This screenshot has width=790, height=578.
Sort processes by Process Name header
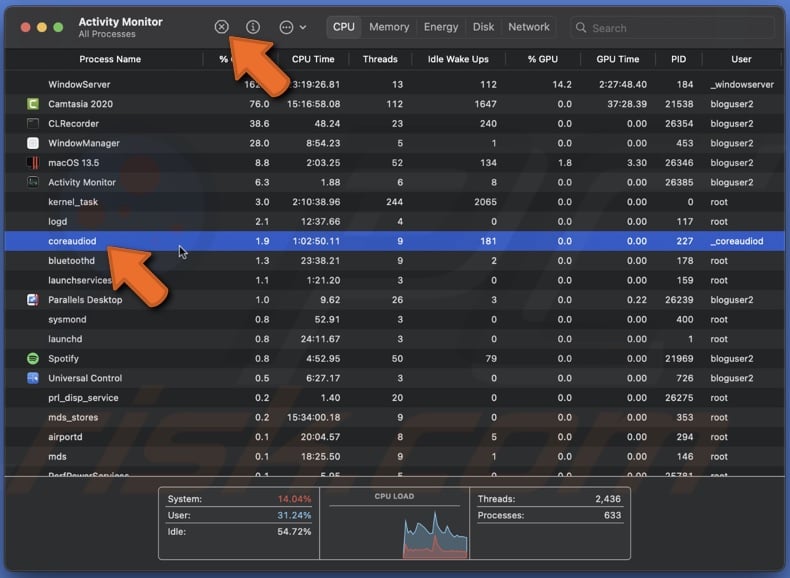[x=110, y=59]
